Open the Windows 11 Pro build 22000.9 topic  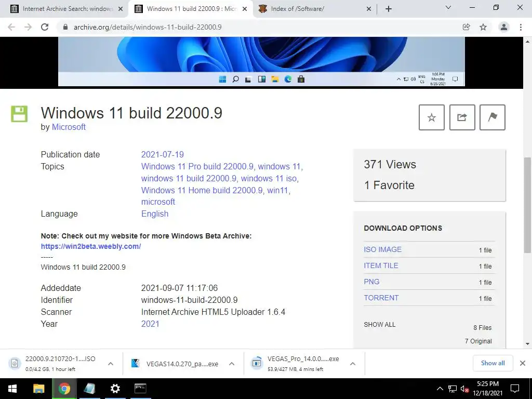pos(197,167)
